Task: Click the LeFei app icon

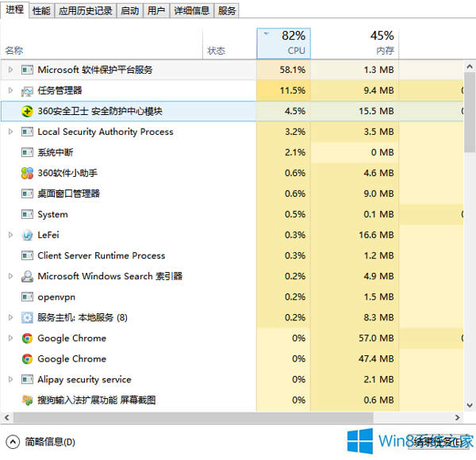Action: pos(27,236)
